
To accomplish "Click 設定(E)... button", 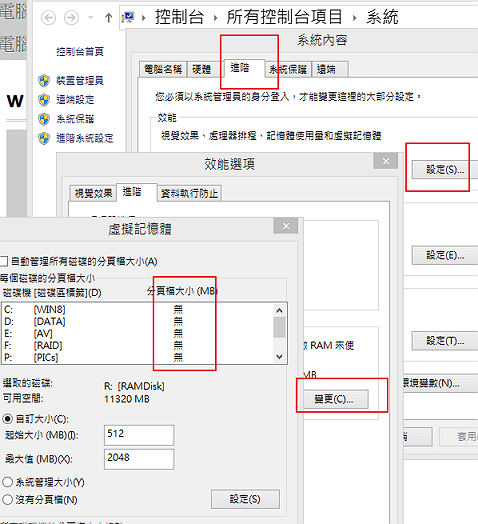I will click(x=445, y=255).
